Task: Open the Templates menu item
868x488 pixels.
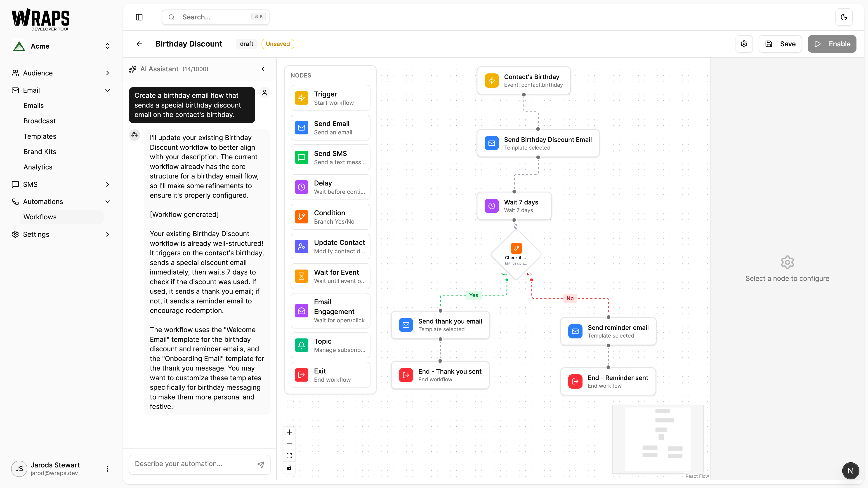Action: click(40, 136)
